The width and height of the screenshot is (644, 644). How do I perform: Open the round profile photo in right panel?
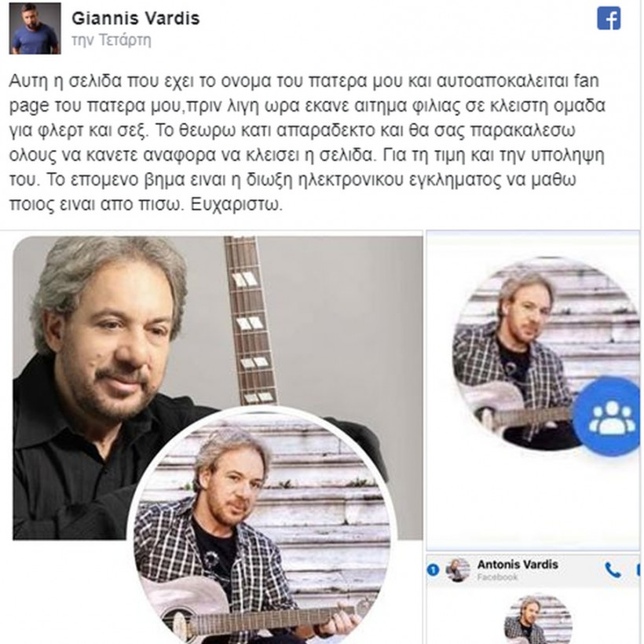click(x=542, y=353)
